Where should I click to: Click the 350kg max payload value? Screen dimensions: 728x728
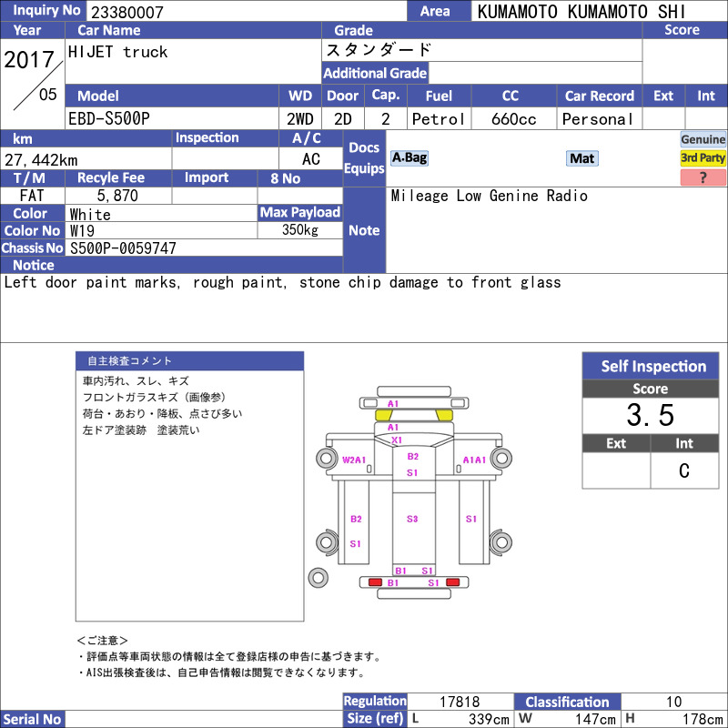point(300,230)
